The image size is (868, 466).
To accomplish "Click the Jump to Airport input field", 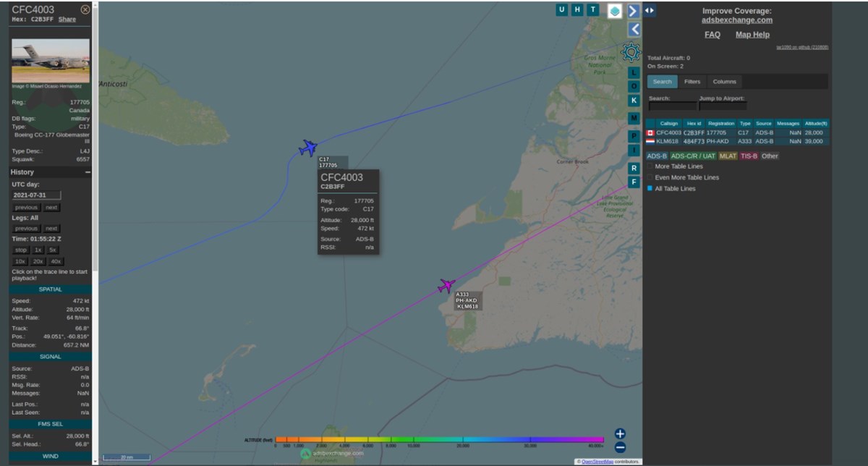I will pos(722,106).
